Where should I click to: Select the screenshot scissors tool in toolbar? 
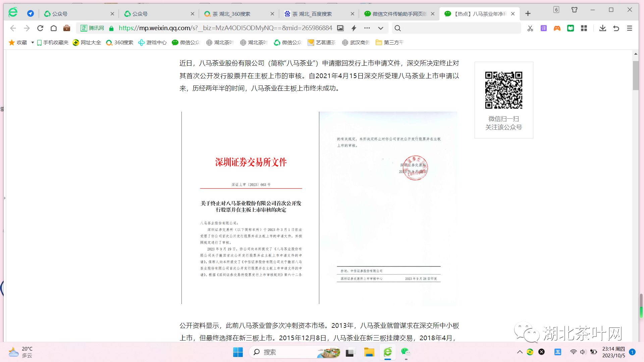click(x=530, y=28)
